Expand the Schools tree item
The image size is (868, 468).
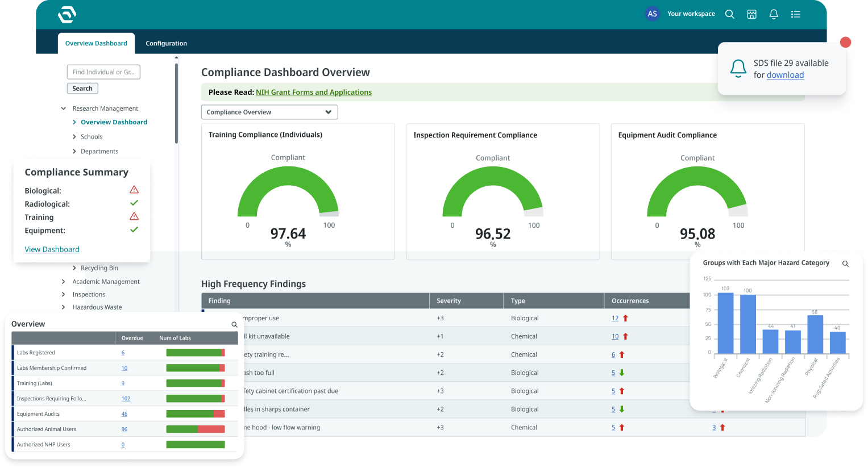pos(74,137)
